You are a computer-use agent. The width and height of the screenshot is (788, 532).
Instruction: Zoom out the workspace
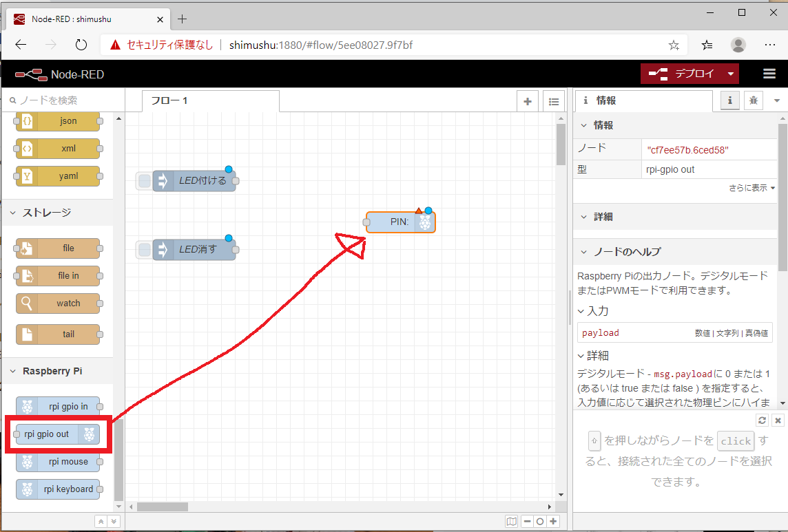tap(527, 522)
